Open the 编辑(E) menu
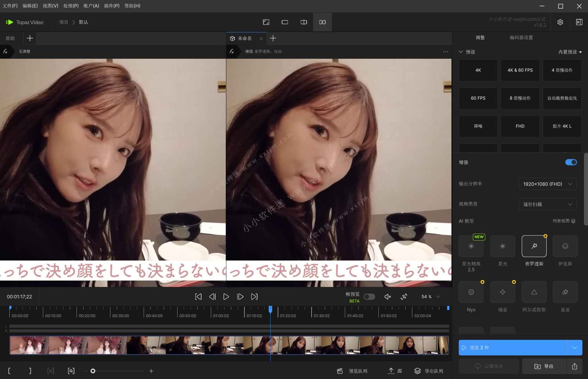This screenshot has width=588, height=379. pos(30,6)
